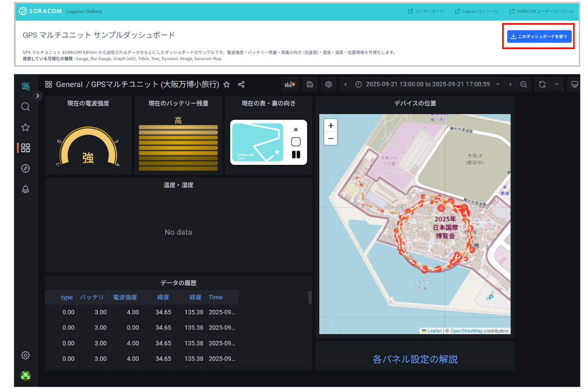The height and width of the screenshot is (392, 585).
Task: Open Configuration gear in sidebar
Action: tap(26, 355)
